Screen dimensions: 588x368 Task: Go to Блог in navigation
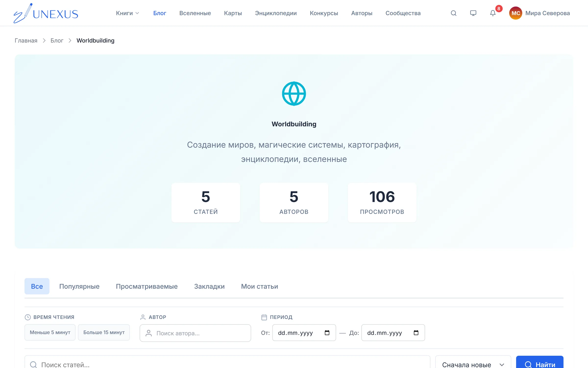click(x=159, y=13)
